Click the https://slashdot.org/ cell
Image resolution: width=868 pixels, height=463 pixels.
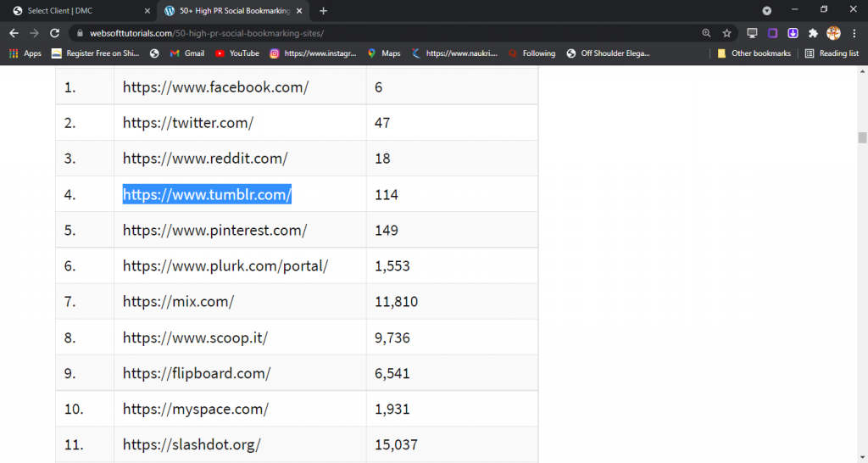[240, 444]
